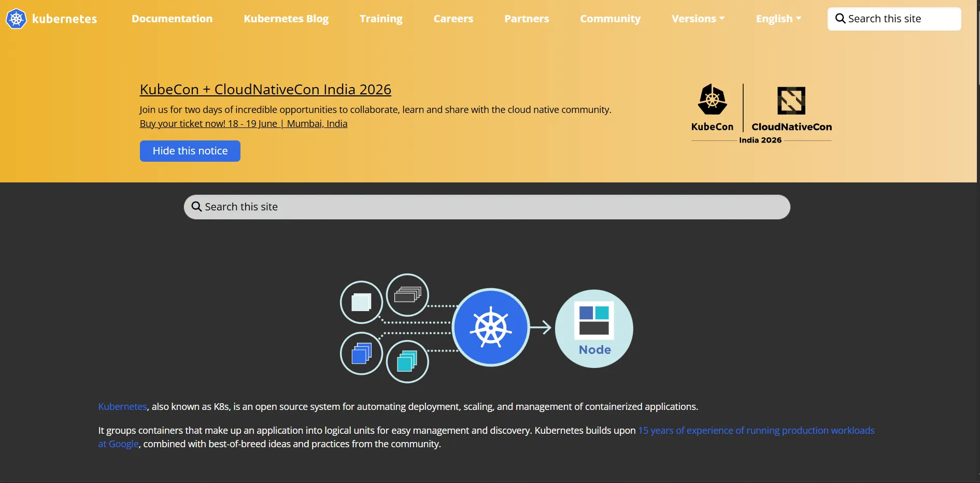Click the India 2026 label under logos
Viewport: 980px width, 483px height.
(760, 140)
